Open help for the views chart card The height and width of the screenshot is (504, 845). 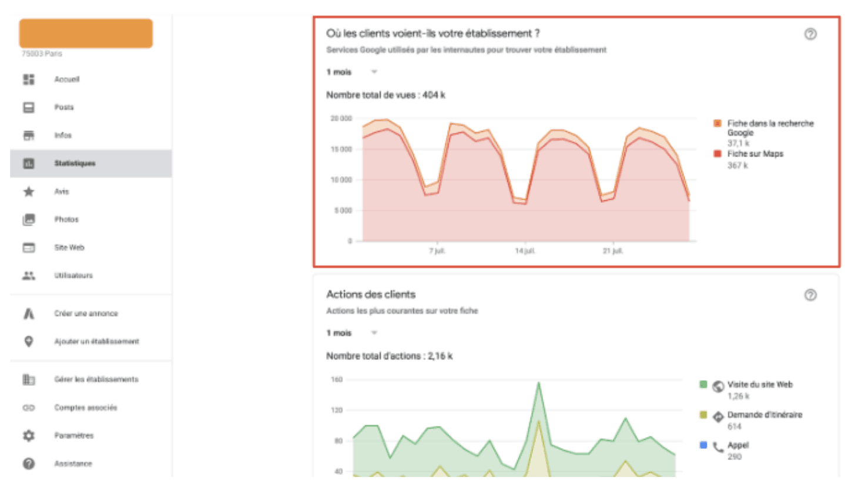[810, 34]
